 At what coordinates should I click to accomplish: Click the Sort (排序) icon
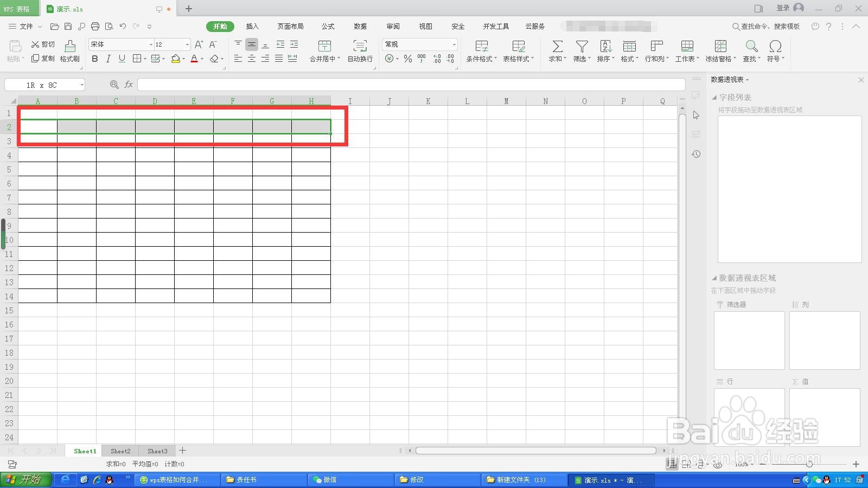click(x=605, y=47)
